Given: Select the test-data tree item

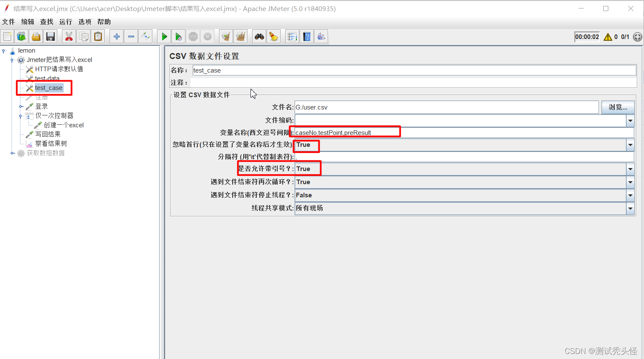Looking at the screenshot, I should (47, 79).
